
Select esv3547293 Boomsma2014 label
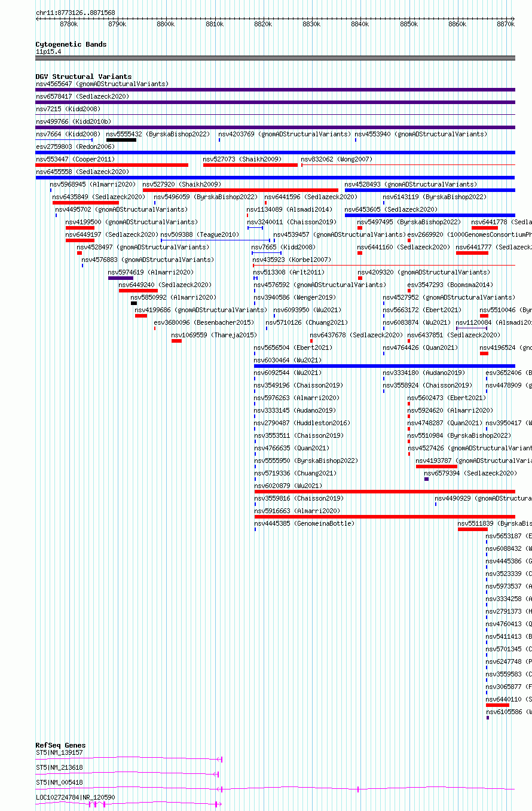451,285
